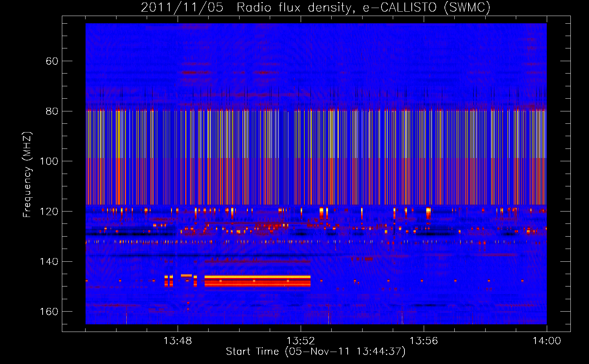Click the 60 frequency tick label
The image size is (589, 364).
(52, 61)
